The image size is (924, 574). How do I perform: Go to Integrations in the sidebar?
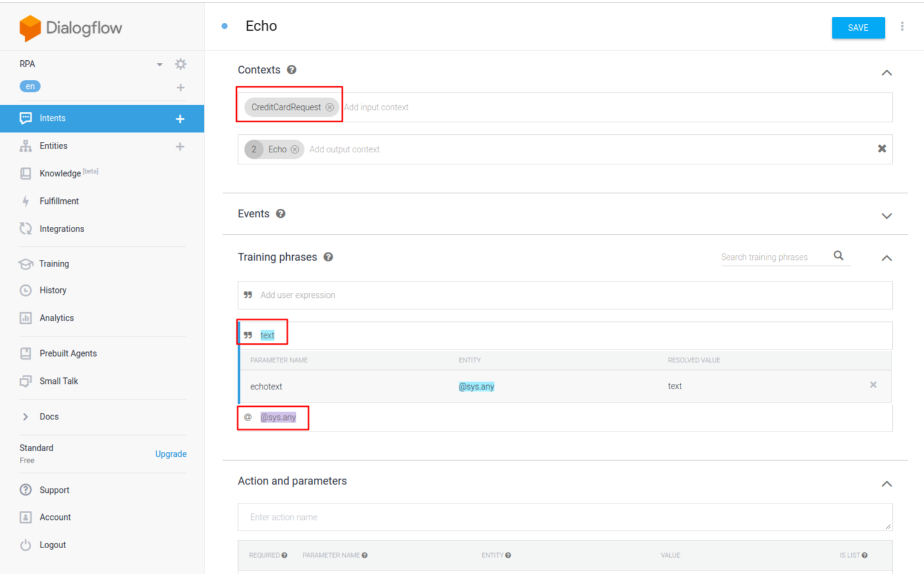(x=61, y=229)
